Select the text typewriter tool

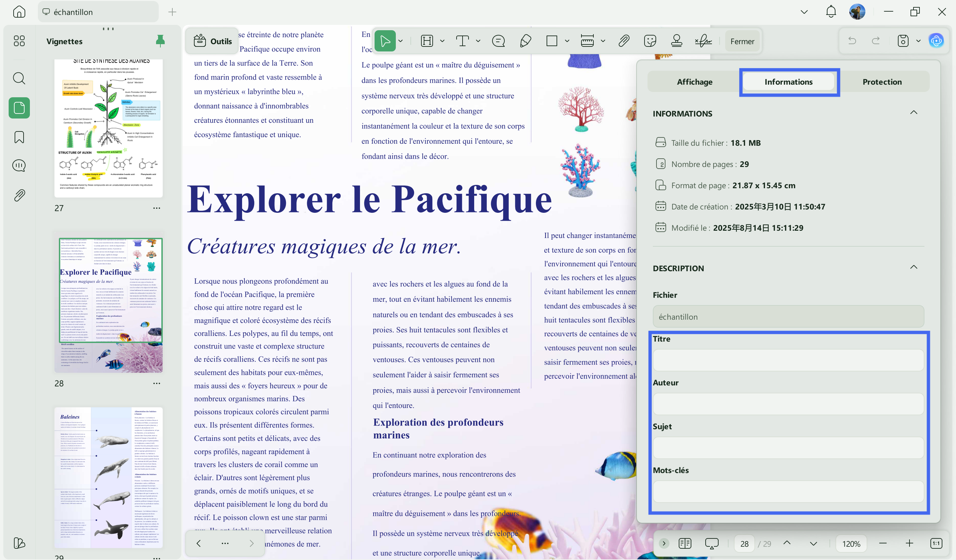tap(463, 41)
